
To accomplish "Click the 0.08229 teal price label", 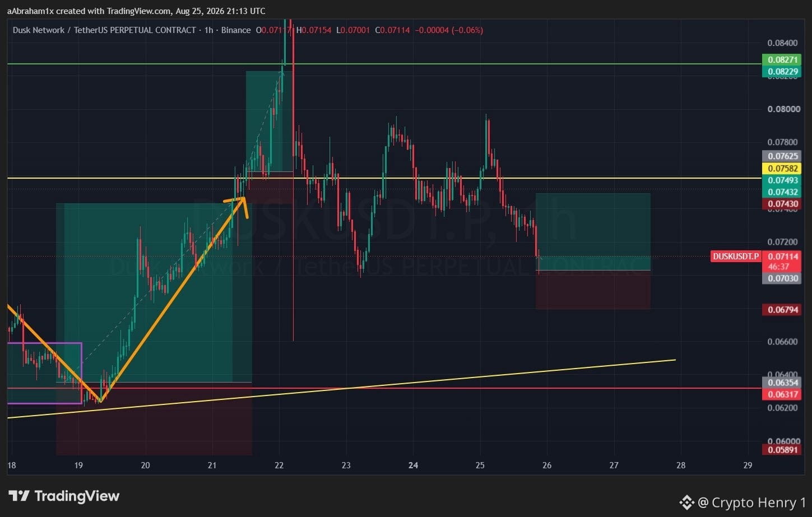I will click(783, 71).
